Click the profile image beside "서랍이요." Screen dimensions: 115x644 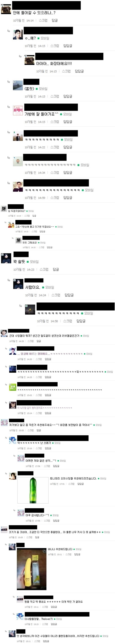pos(18,284)
